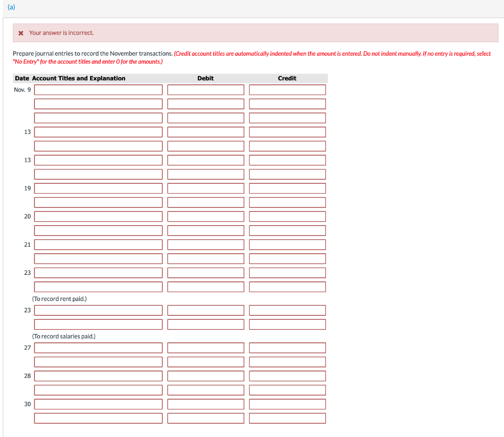This screenshot has width=504, height=437.
Task: Open second account title dropdown for Nov. 9
Action: [x=98, y=103]
